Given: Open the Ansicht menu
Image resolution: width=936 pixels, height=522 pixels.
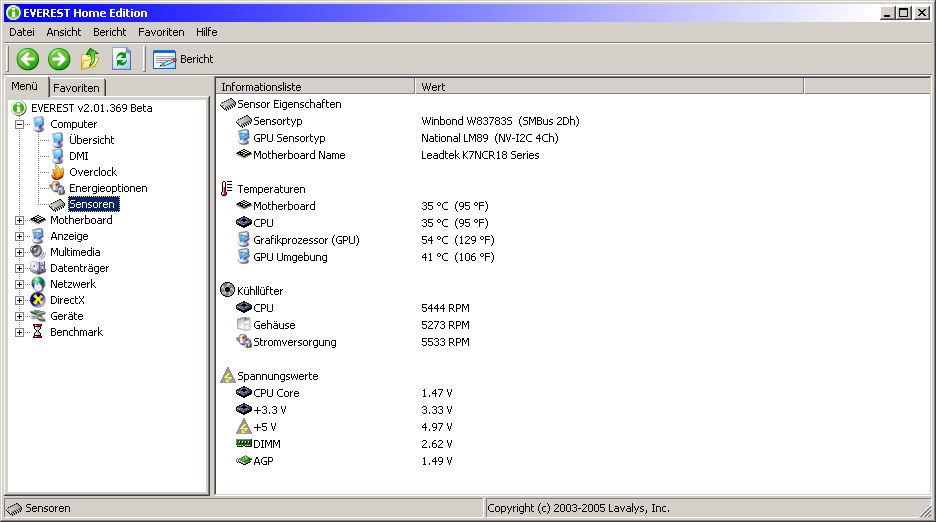Looking at the screenshot, I should (64, 32).
